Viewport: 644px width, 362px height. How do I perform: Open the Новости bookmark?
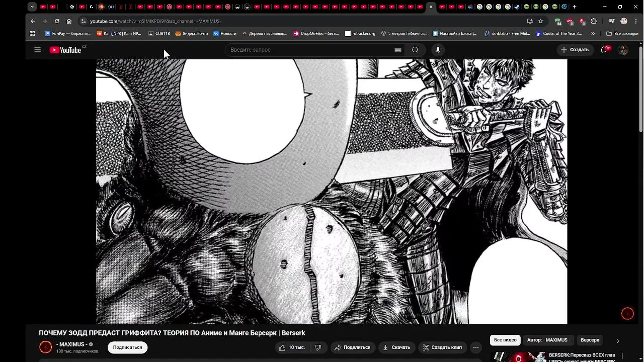[225, 34]
